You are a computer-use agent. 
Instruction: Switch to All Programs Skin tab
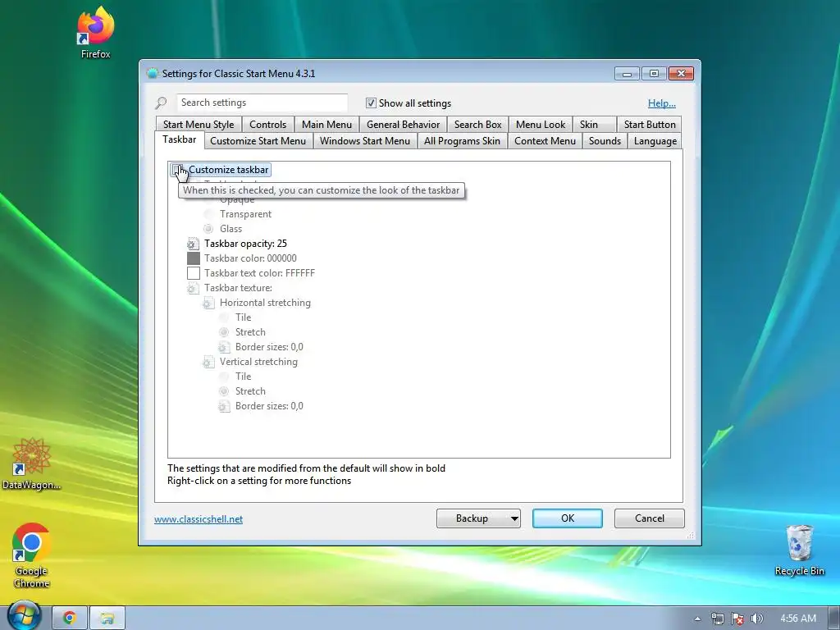click(462, 141)
